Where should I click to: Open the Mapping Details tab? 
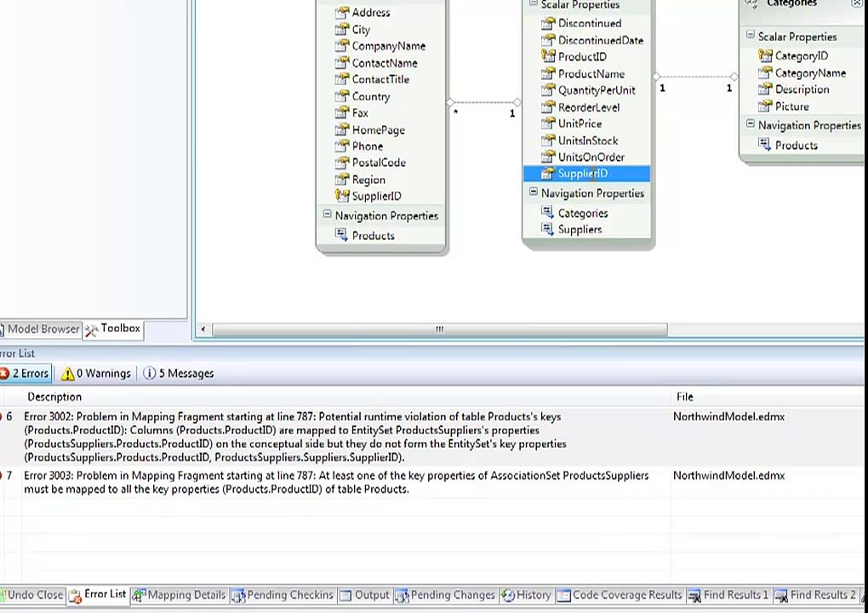coord(180,595)
